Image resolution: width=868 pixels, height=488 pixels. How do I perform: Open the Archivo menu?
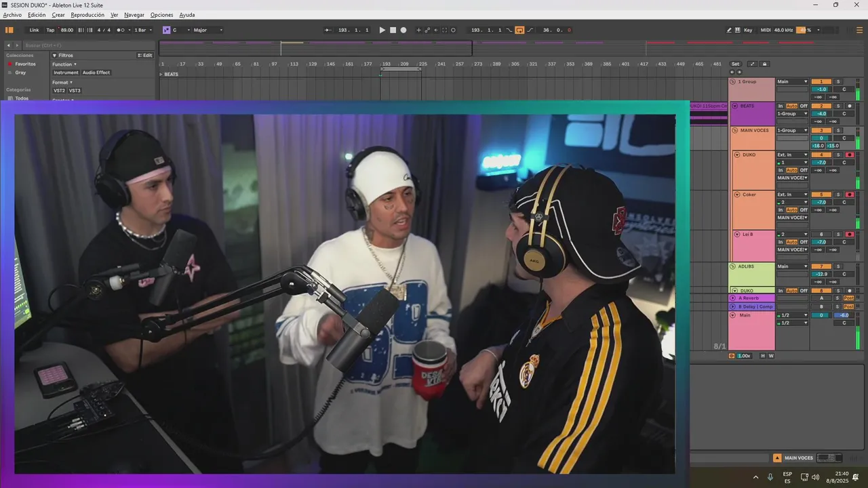tap(12, 15)
